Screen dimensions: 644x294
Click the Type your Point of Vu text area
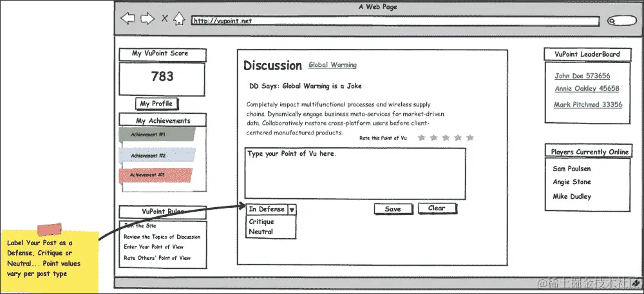click(x=355, y=174)
